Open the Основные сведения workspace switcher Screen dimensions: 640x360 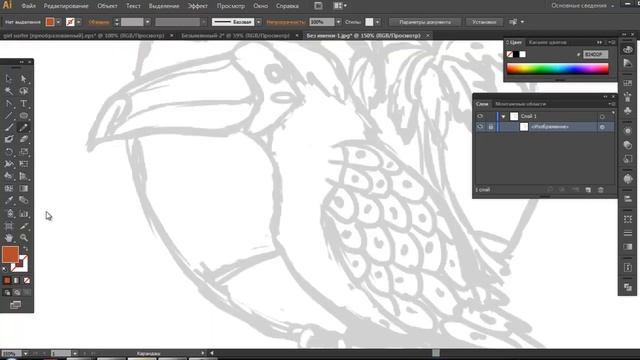(582, 6)
